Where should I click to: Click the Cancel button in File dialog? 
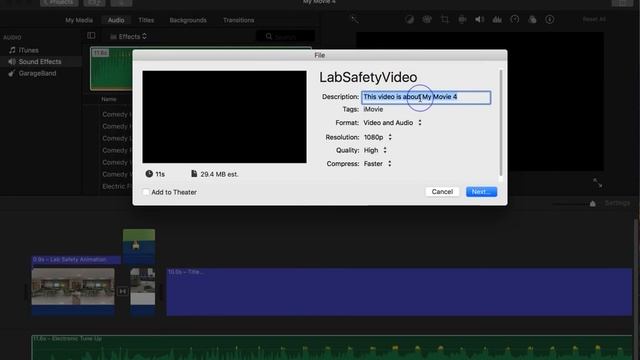pos(442,192)
